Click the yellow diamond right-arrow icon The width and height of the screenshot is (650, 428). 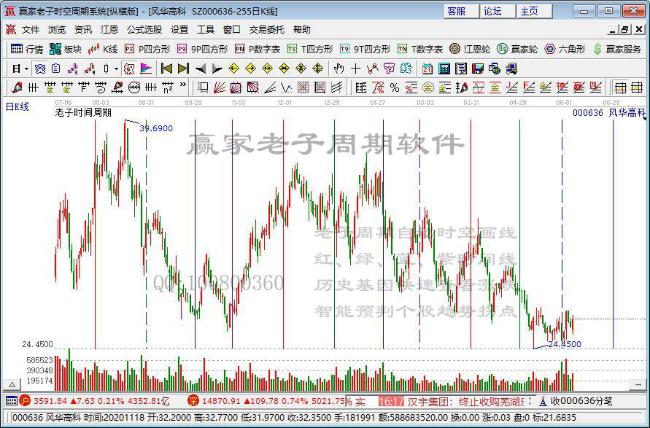(250, 69)
